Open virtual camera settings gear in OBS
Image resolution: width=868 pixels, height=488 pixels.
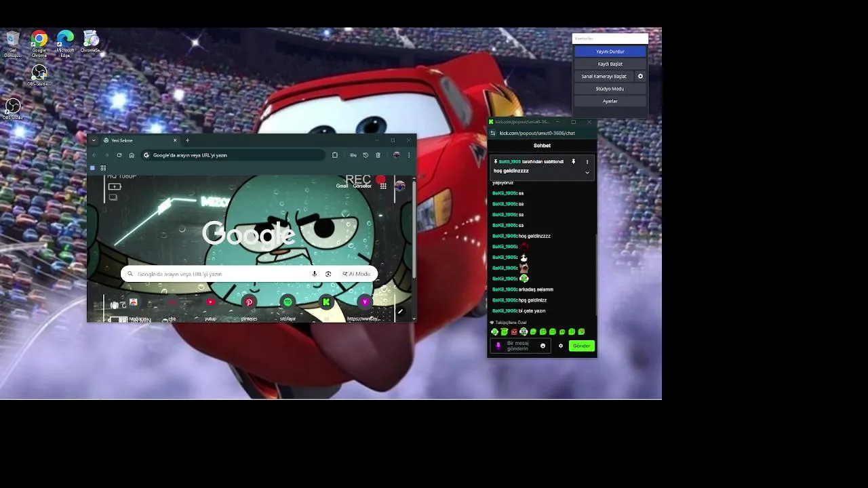(640, 77)
